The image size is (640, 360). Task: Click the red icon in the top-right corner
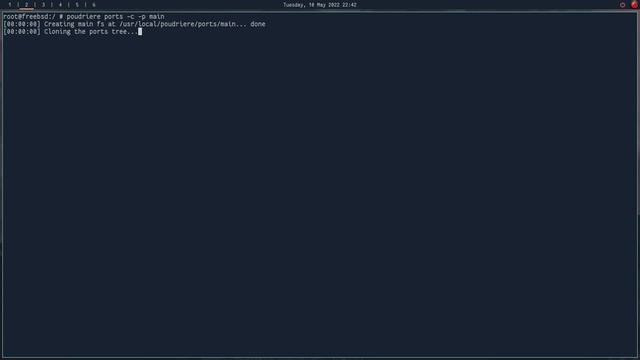pos(634,4)
